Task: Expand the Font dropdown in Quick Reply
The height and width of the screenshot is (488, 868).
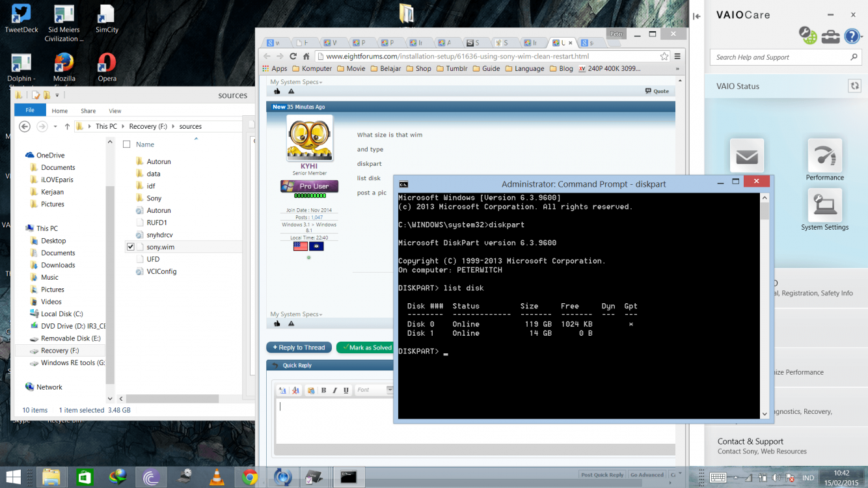Action: click(390, 390)
